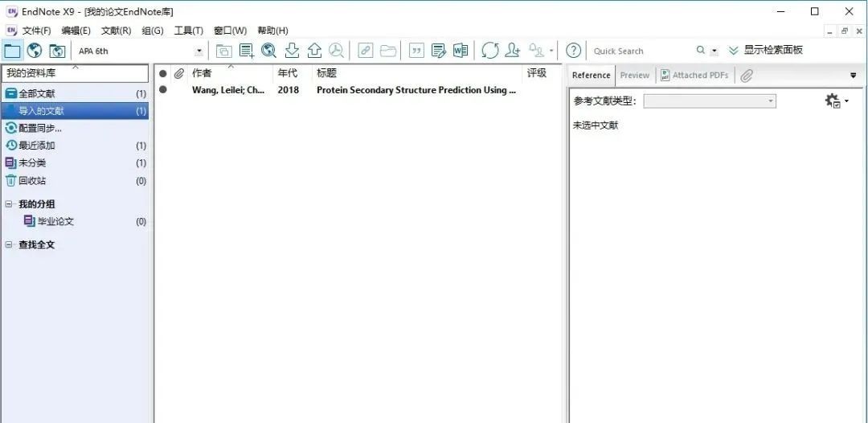The height and width of the screenshot is (423, 868).
Task: Click Insert Citation quote-mark icon
Action: [416, 51]
